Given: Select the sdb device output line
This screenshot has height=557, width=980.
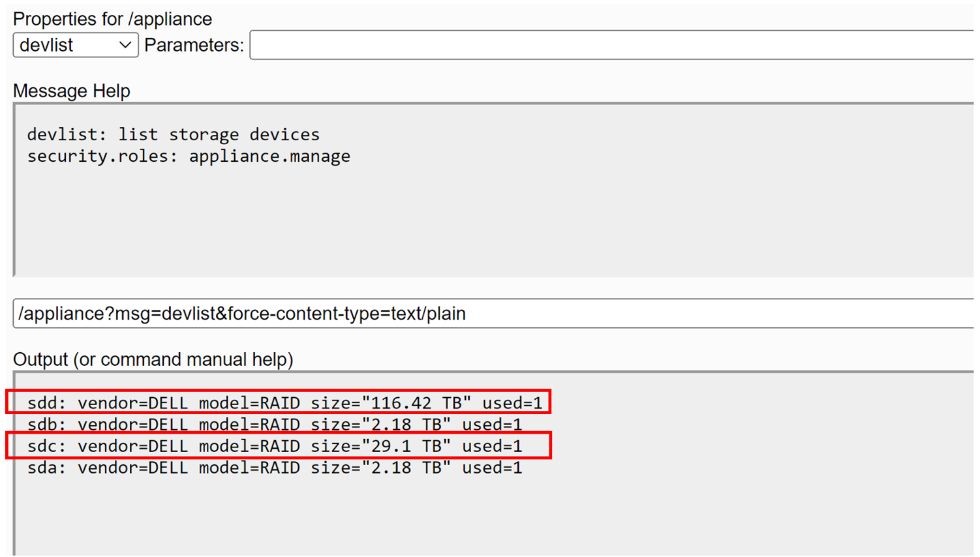Looking at the screenshot, I should pyautogui.click(x=274, y=425).
